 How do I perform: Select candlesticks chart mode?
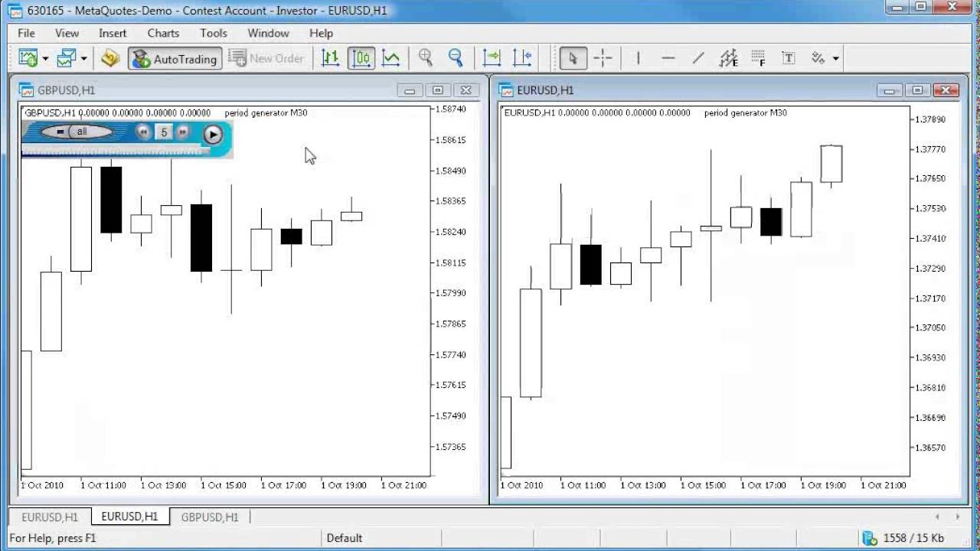coord(361,58)
